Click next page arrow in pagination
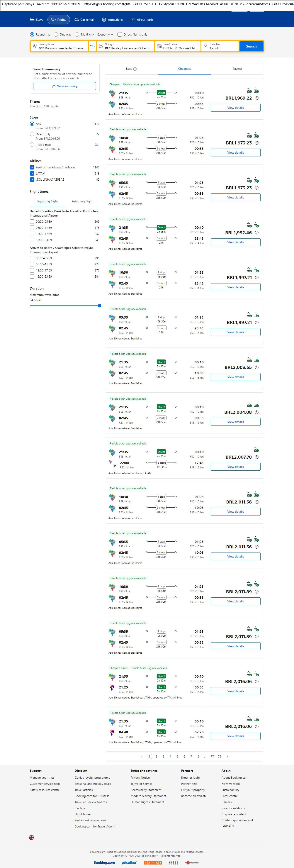Image resolution: width=294 pixels, height=868 pixels. (227, 756)
